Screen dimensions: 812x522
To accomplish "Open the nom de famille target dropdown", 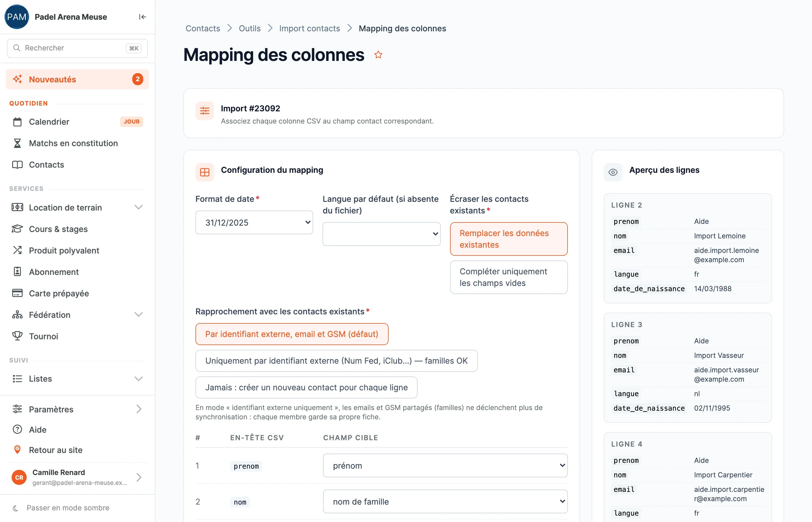I will [x=445, y=502].
